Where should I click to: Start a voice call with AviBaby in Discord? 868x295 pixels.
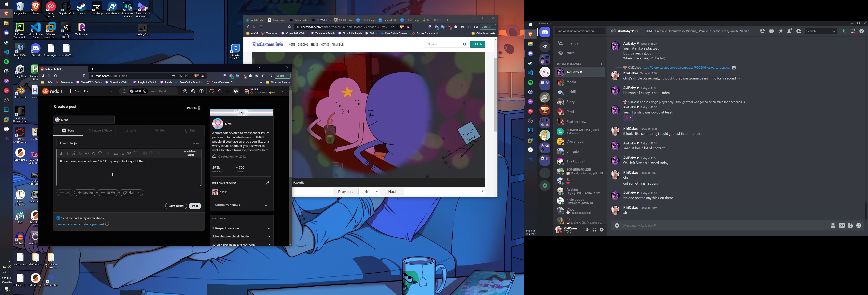[x=763, y=31]
